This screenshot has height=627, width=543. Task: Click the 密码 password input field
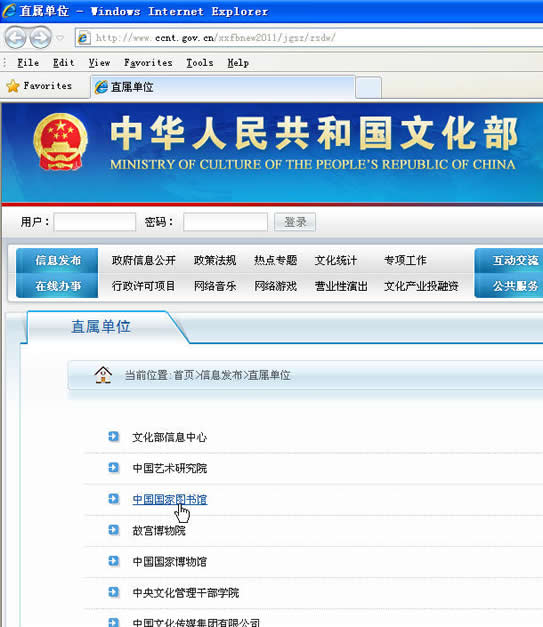coord(225,222)
